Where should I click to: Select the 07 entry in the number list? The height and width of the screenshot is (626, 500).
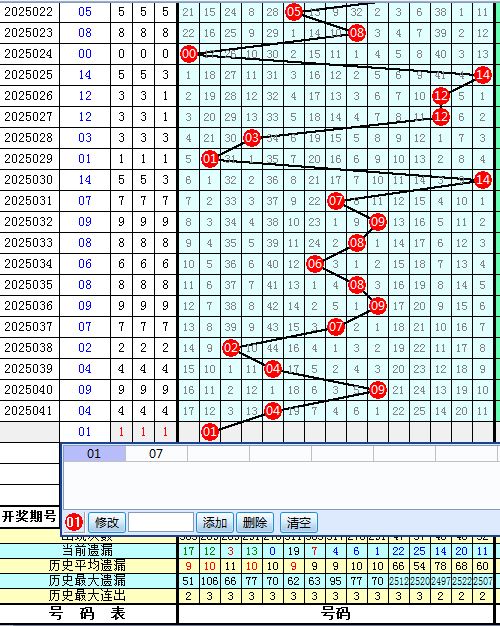[x=156, y=454]
